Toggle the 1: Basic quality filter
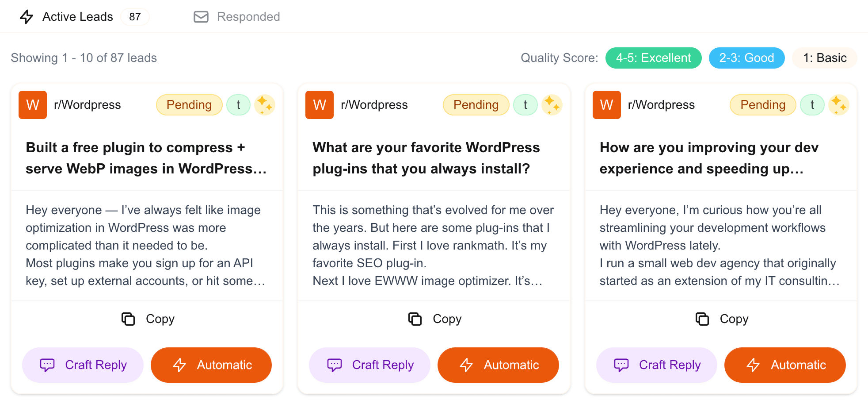This screenshot has width=868, height=400. pos(824,58)
